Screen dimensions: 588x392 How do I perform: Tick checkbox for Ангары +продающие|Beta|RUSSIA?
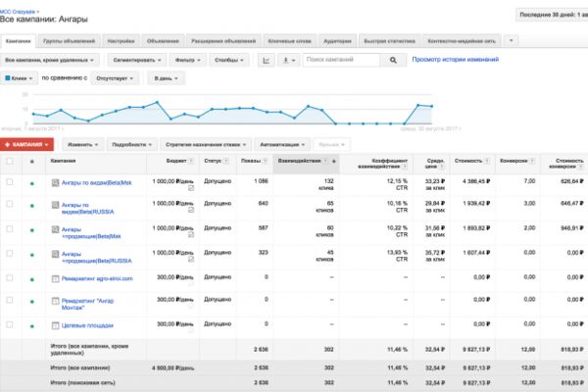coord(10,253)
